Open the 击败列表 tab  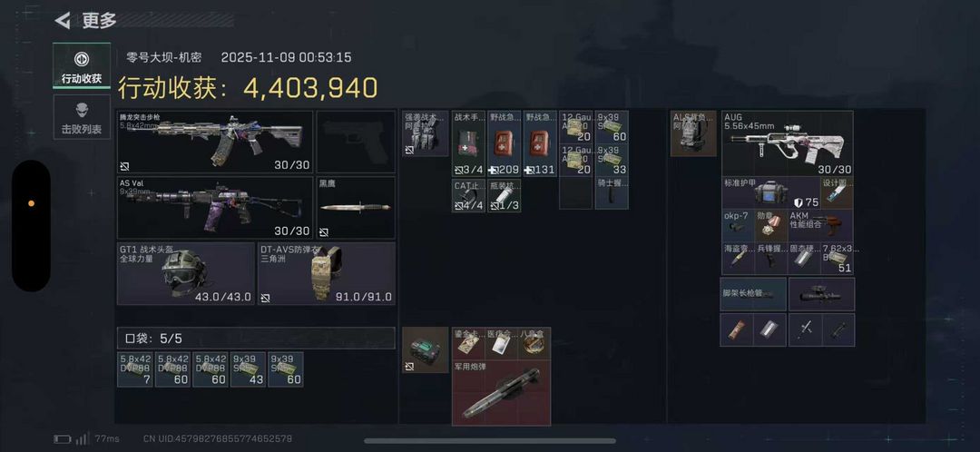(x=82, y=117)
